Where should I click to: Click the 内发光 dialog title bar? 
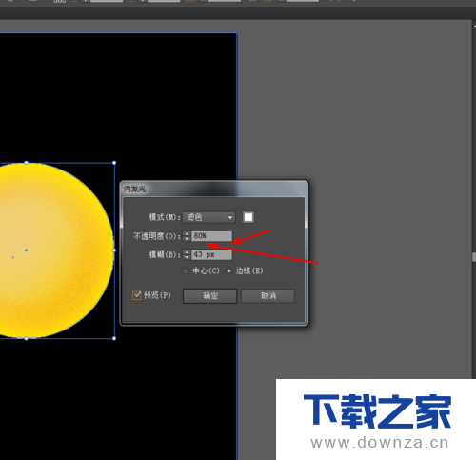[213, 189]
